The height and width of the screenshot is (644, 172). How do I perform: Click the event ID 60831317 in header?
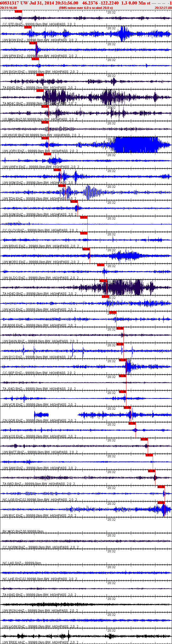9,3
